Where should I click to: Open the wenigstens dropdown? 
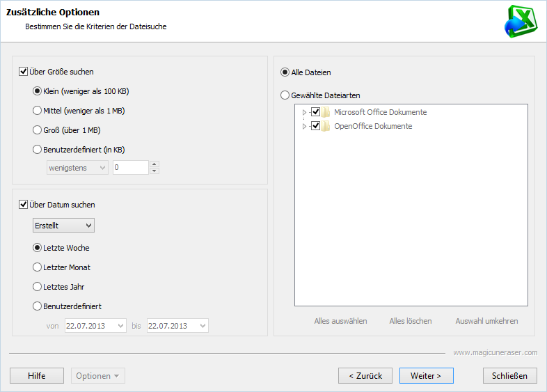coord(77,168)
